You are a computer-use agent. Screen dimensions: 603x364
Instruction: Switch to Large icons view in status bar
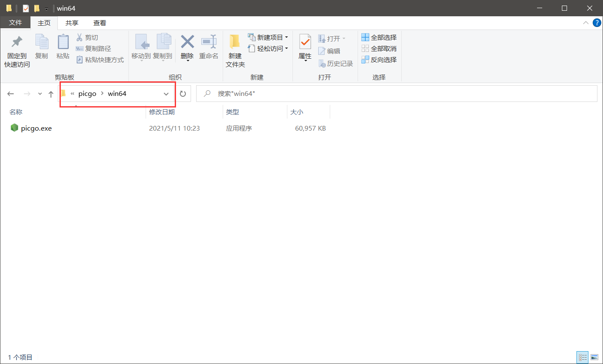[x=594, y=357]
